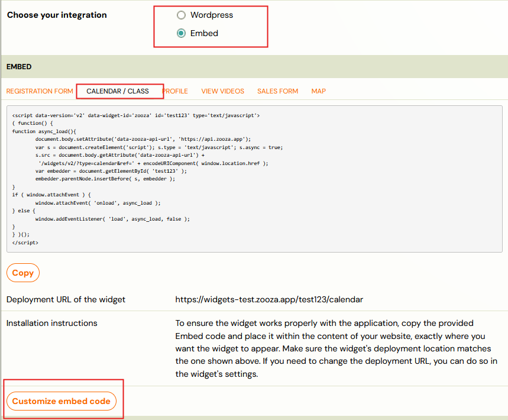Open the REGISTRATION FORM tab

pyautogui.click(x=40, y=91)
